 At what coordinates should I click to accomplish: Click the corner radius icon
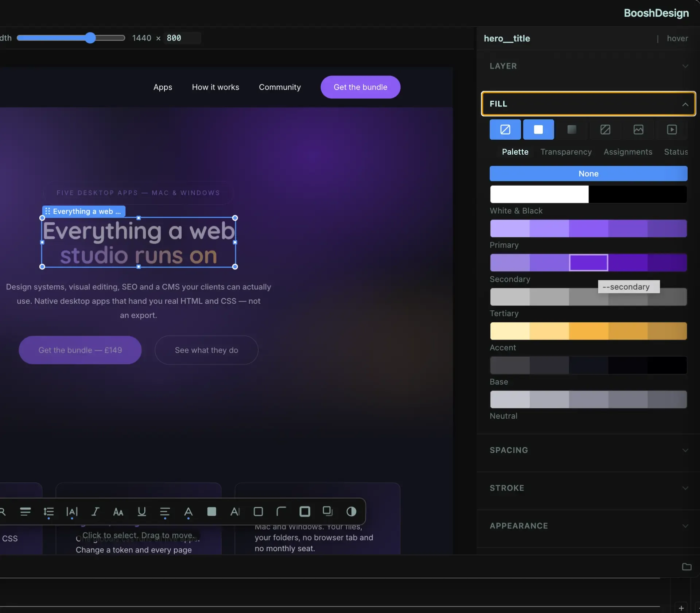pos(281,512)
